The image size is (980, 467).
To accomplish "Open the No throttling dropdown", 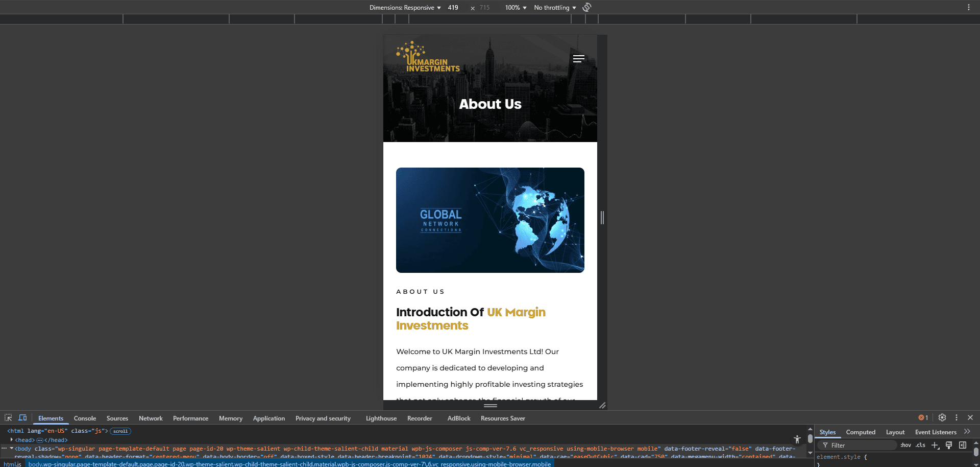I will [x=555, y=8].
